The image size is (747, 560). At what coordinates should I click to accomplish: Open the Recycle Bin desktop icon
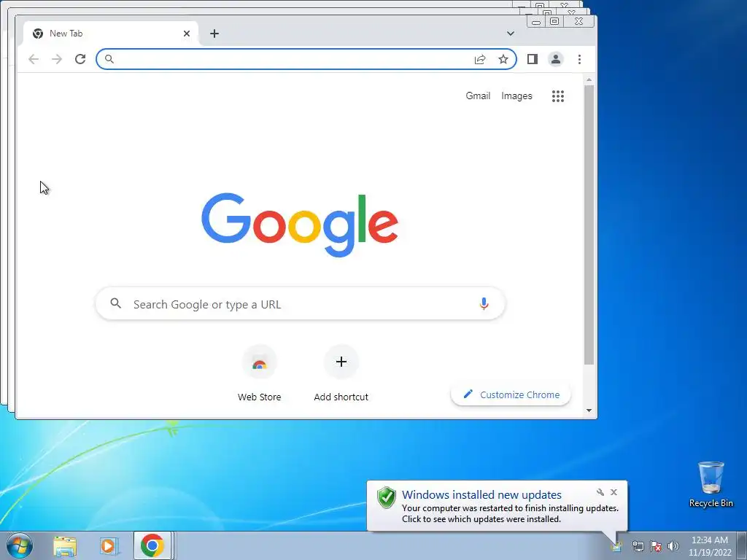coord(711,484)
